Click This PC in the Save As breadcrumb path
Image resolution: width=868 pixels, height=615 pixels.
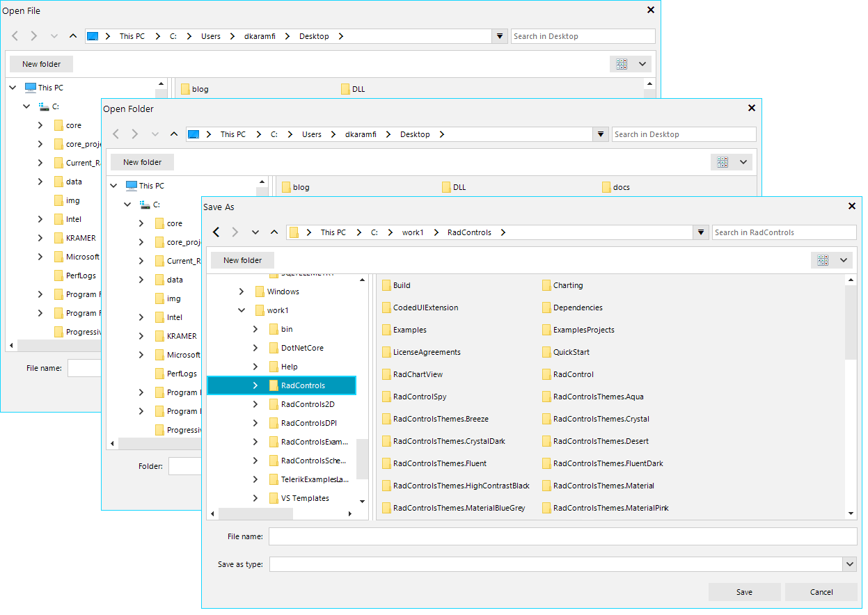coord(333,232)
